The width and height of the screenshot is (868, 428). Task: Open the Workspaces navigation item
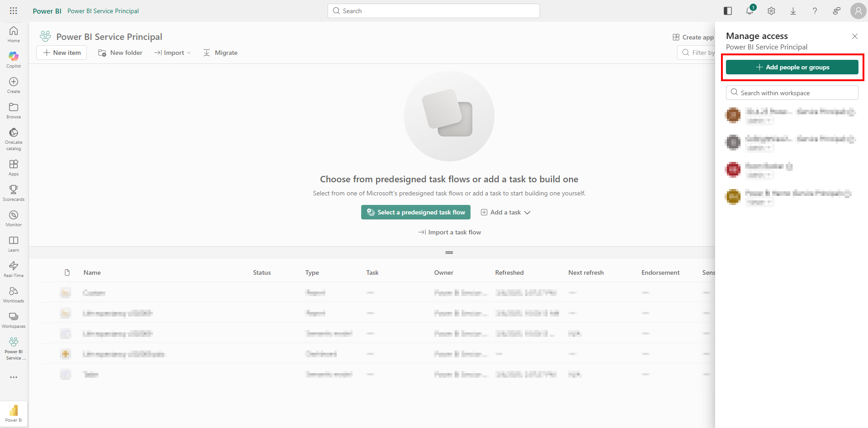coord(14,320)
